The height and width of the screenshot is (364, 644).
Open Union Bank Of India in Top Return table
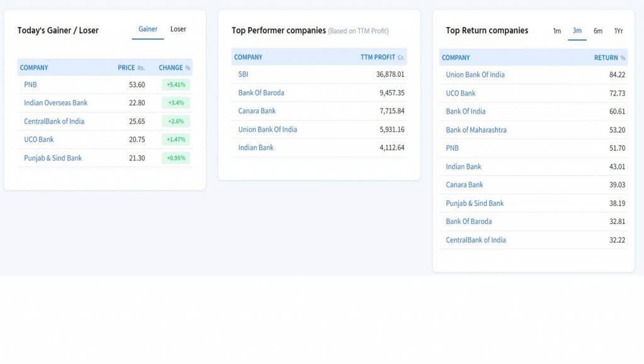pyautogui.click(x=475, y=75)
